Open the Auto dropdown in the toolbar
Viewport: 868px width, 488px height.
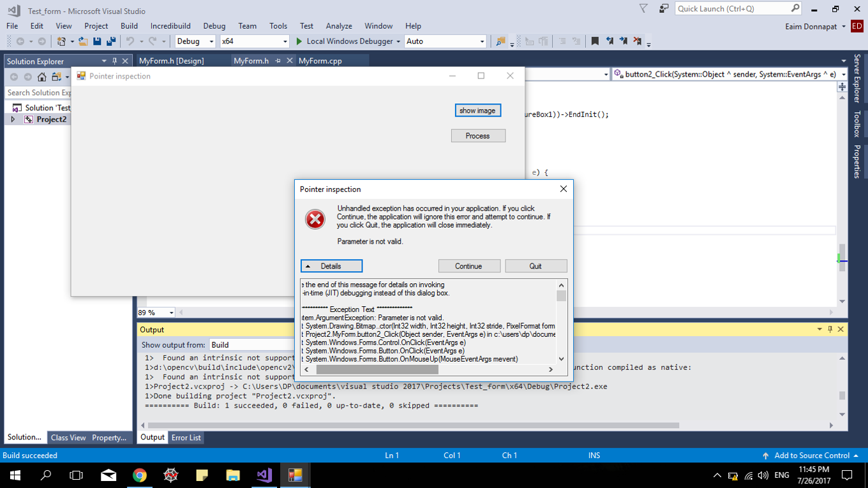pos(482,41)
